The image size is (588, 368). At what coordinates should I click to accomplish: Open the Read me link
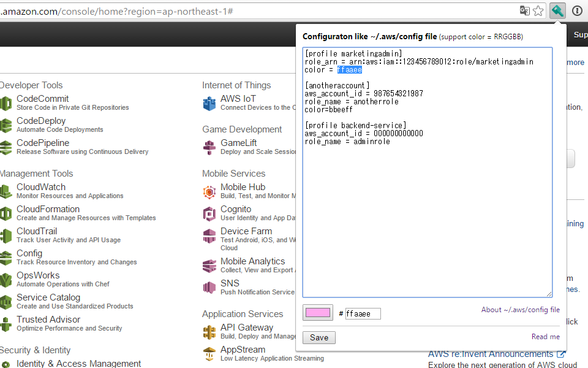(x=545, y=336)
